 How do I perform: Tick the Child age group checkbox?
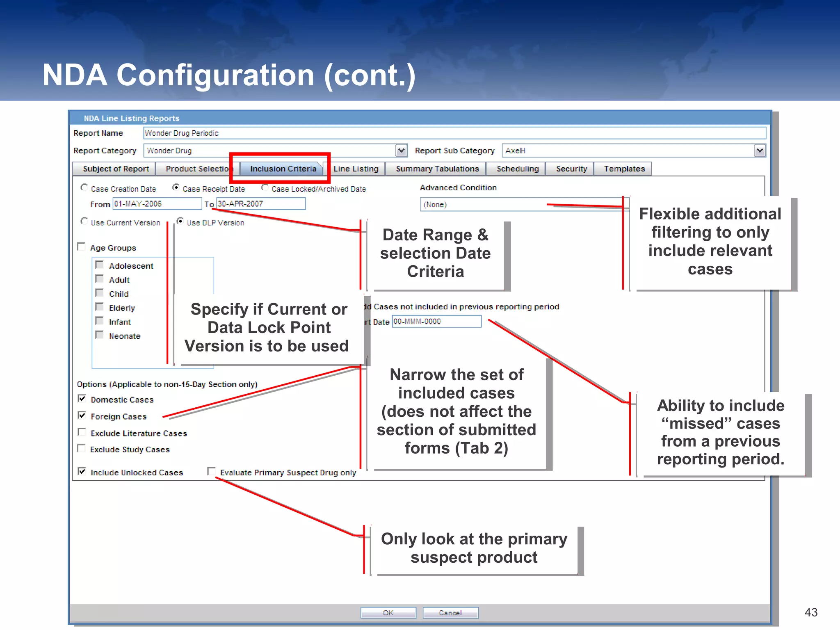(x=99, y=293)
